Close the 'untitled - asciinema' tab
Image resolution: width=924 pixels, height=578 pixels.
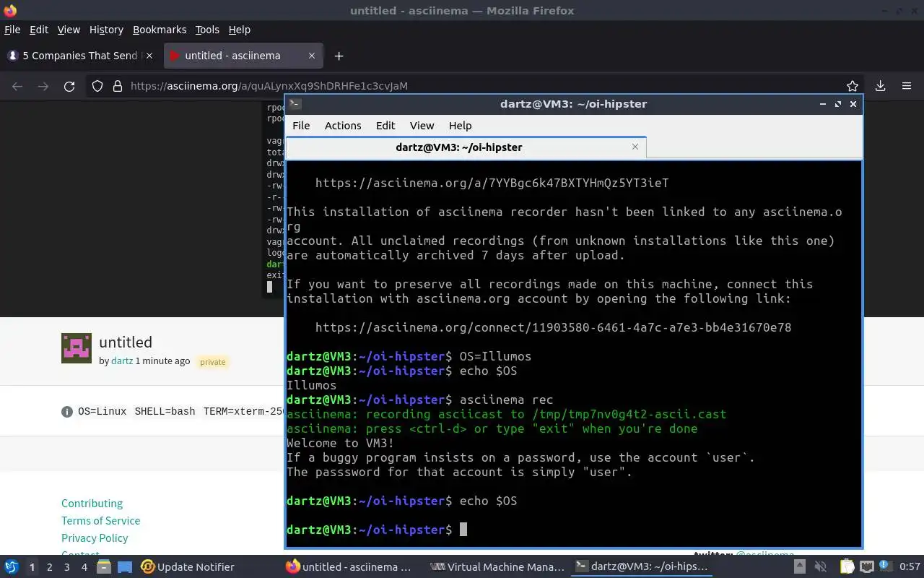pyautogui.click(x=312, y=56)
